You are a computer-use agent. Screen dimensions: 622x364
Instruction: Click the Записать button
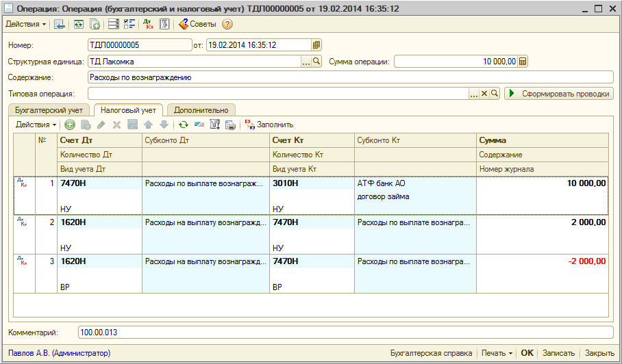click(x=558, y=353)
